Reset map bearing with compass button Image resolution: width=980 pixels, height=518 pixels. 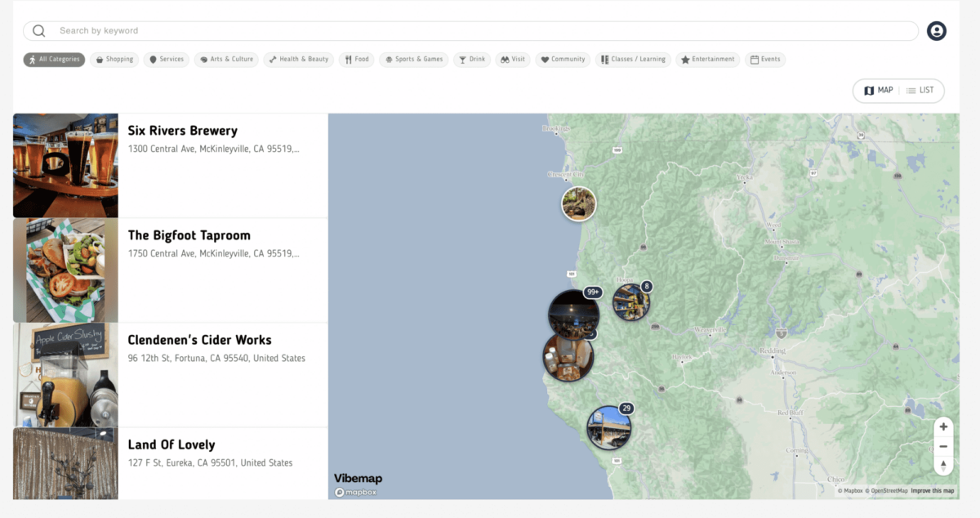(x=943, y=466)
